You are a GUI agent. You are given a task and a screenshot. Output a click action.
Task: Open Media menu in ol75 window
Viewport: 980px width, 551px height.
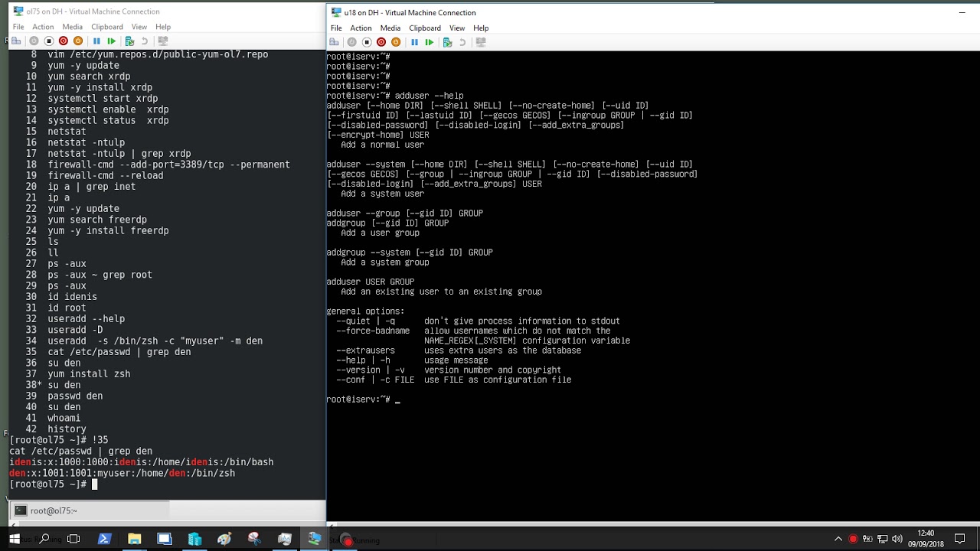tap(72, 27)
